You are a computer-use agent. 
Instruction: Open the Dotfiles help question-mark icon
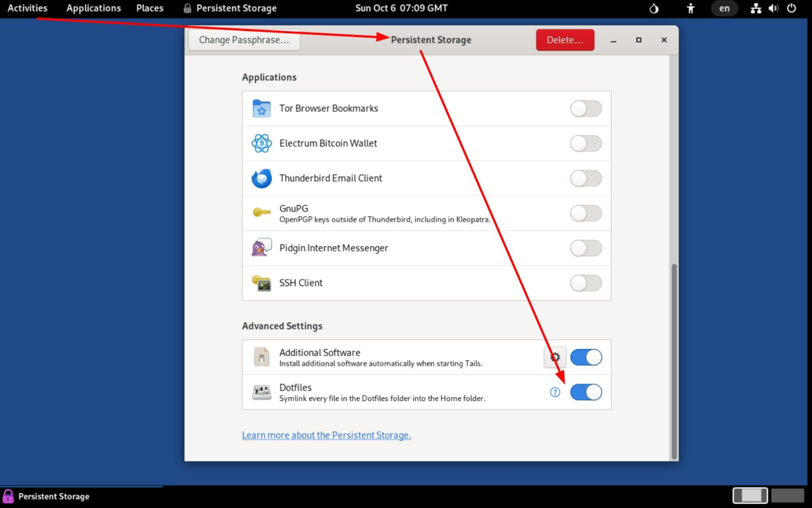click(x=555, y=392)
